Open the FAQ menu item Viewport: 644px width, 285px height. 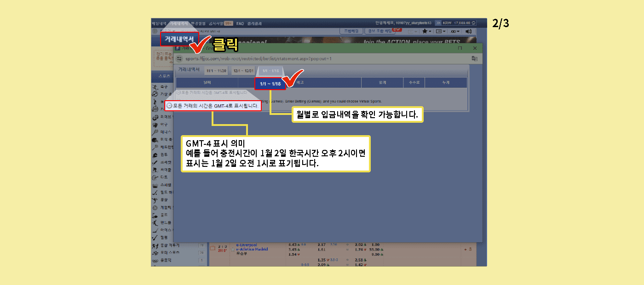[x=240, y=23]
